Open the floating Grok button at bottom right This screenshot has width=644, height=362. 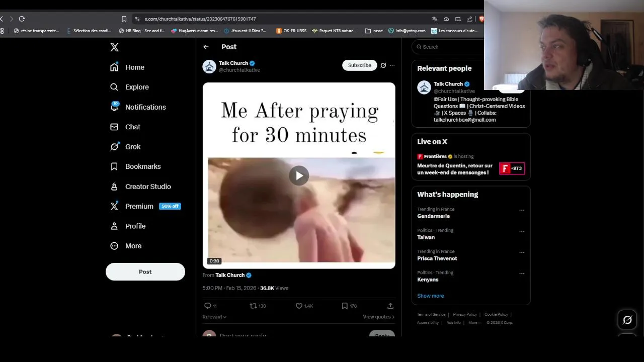tap(627, 320)
